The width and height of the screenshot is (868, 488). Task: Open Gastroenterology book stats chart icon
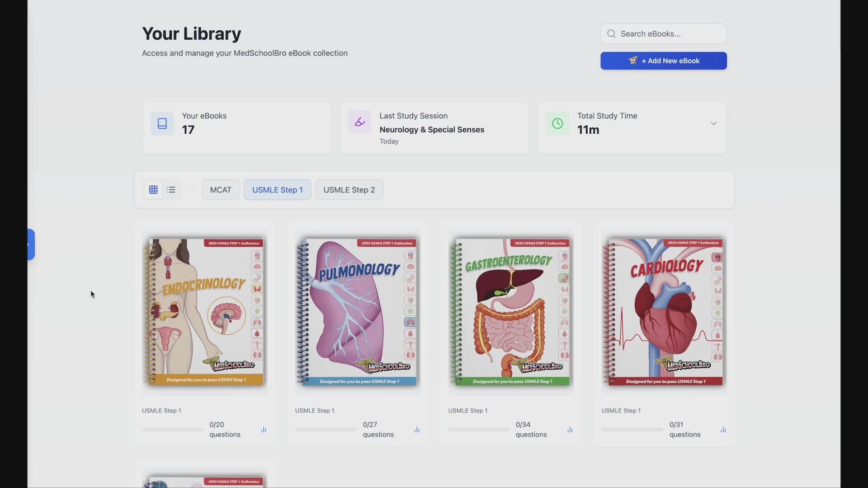[x=570, y=430]
